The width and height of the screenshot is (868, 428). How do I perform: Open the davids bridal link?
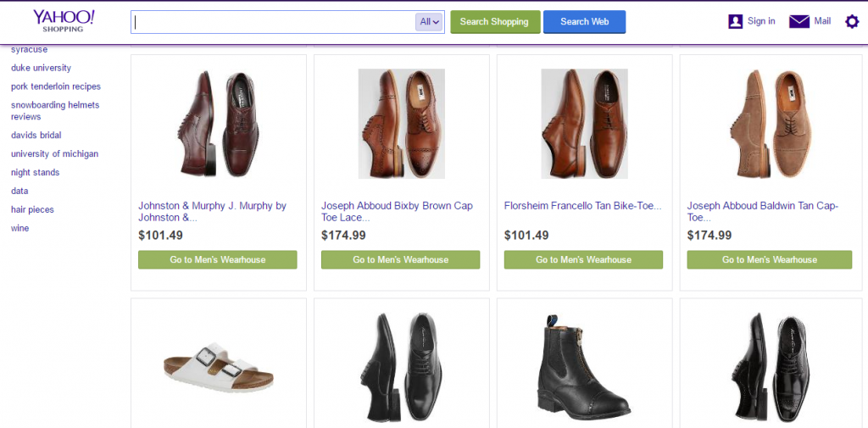(x=36, y=135)
